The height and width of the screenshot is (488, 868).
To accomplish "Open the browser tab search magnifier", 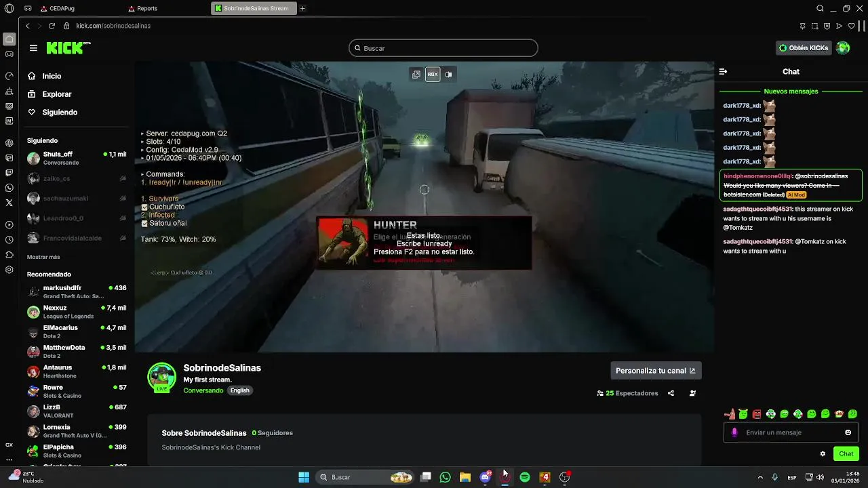I will [820, 8].
